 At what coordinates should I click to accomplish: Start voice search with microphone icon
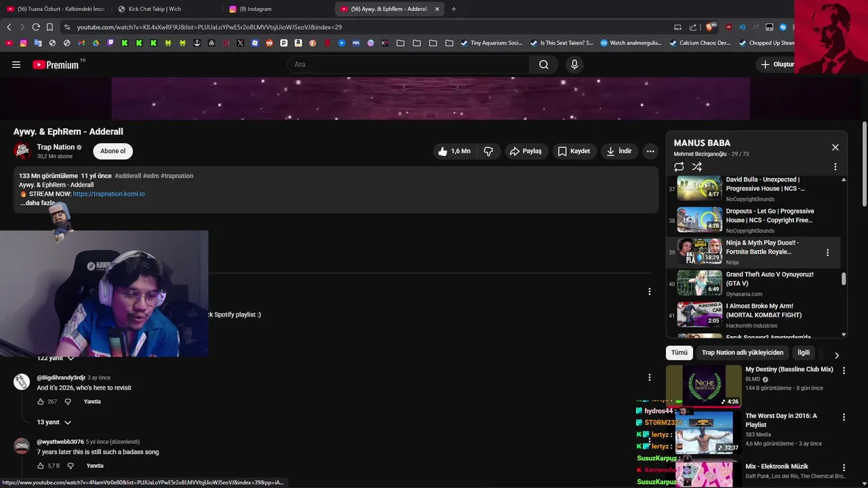[x=574, y=64]
